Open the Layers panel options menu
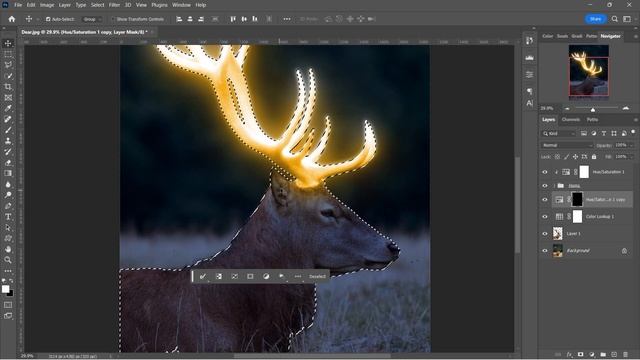 pos(635,120)
